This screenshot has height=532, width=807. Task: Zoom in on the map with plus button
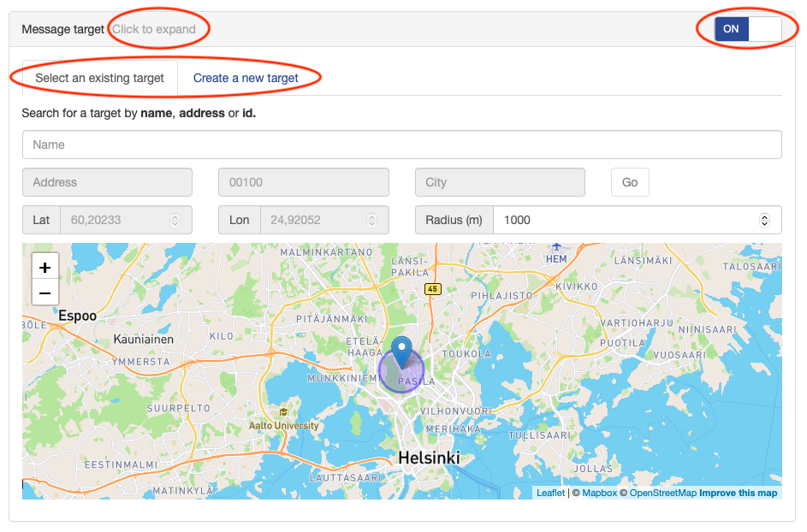click(x=45, y=267)
